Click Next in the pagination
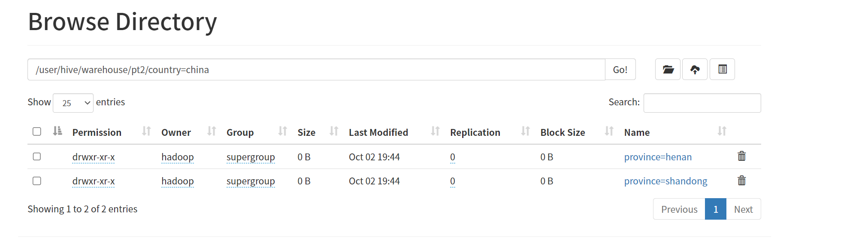The width and height of the screenshot is (868, 239). coord(743,209)
